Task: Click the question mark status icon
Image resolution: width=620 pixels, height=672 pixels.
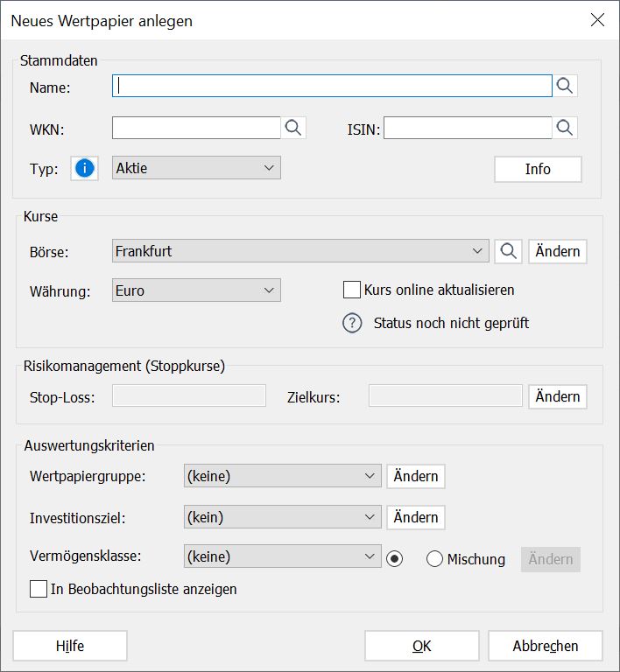Action: tap(352, 323)
